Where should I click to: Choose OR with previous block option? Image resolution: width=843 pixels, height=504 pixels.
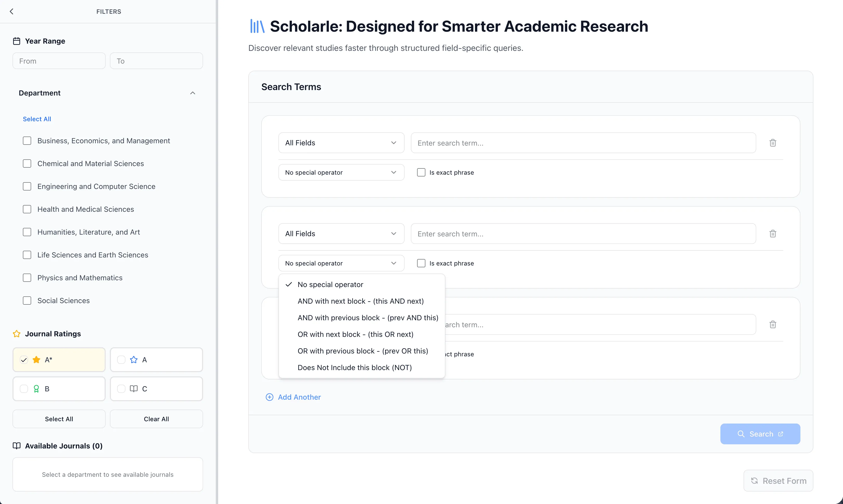click(362, 351)
